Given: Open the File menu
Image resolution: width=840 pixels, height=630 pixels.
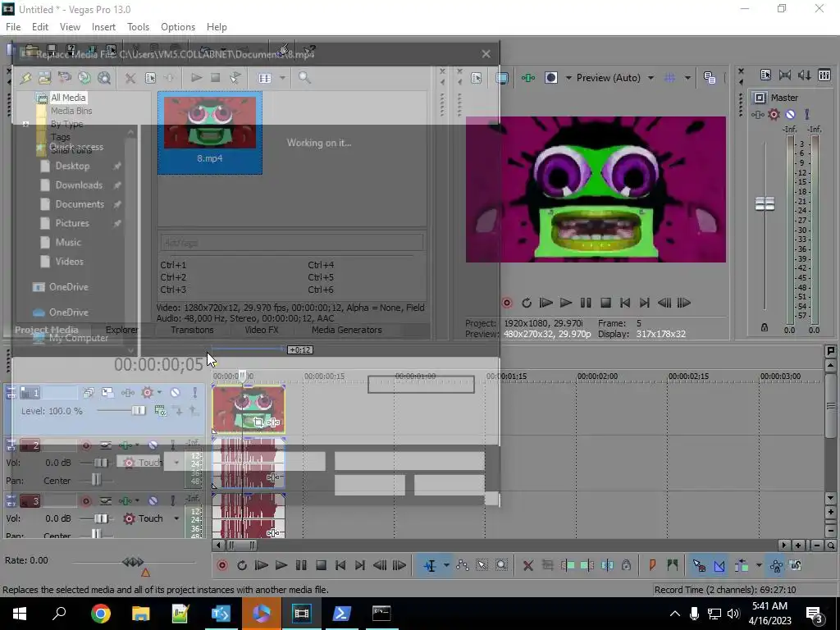Looking at the screenshot, I should click(x=13, y=27).
